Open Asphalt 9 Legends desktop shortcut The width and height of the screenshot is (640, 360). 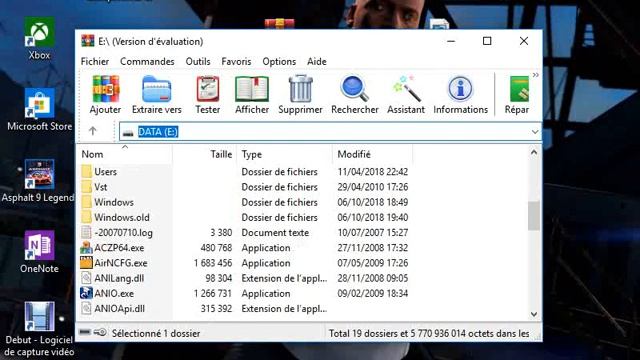coord(38,181)
